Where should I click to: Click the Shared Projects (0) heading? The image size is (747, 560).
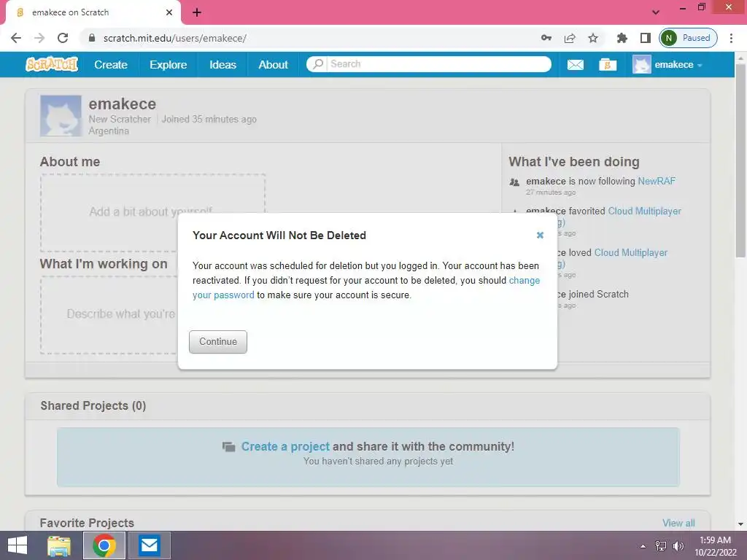[93, 405]
